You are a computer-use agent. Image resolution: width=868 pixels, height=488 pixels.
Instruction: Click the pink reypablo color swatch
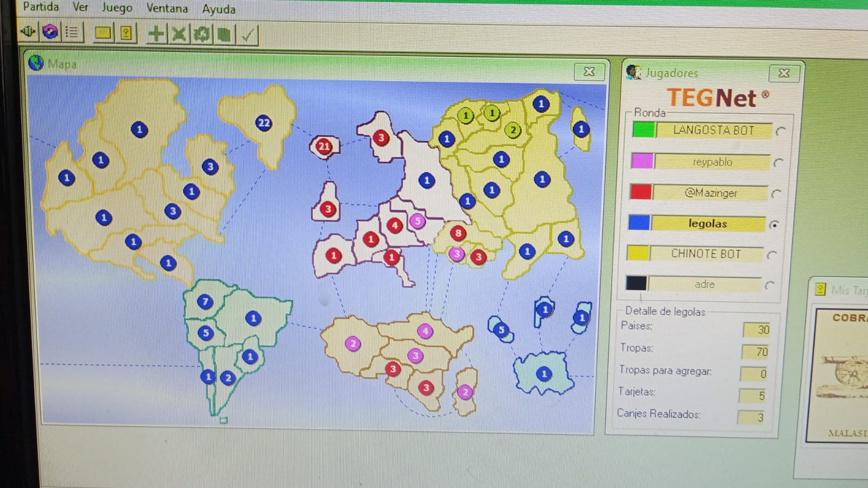coord(642,161)
